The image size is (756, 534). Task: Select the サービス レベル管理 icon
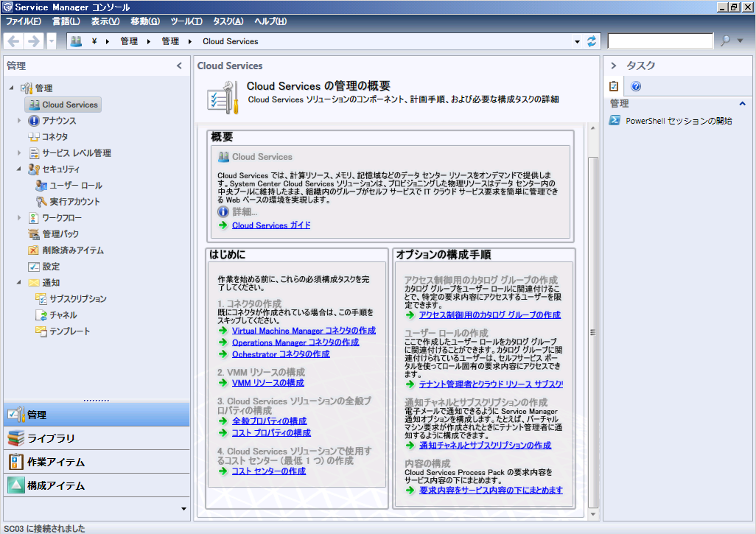34,153
